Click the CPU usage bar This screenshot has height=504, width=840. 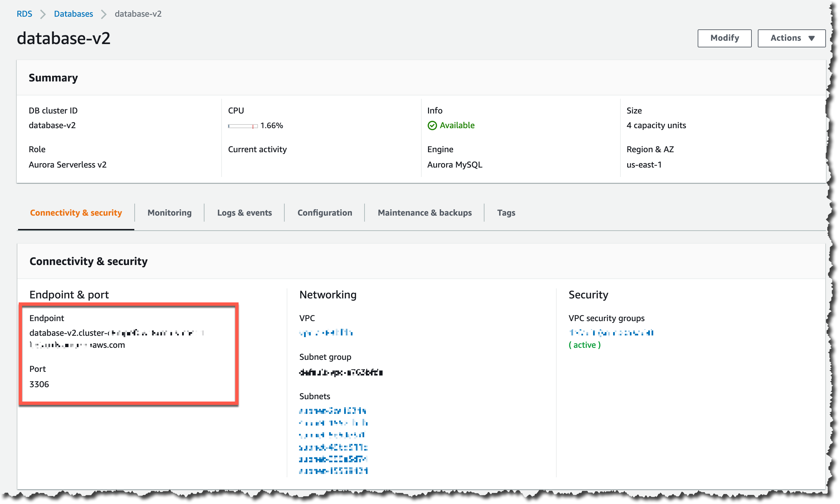(x=243, y=126)
